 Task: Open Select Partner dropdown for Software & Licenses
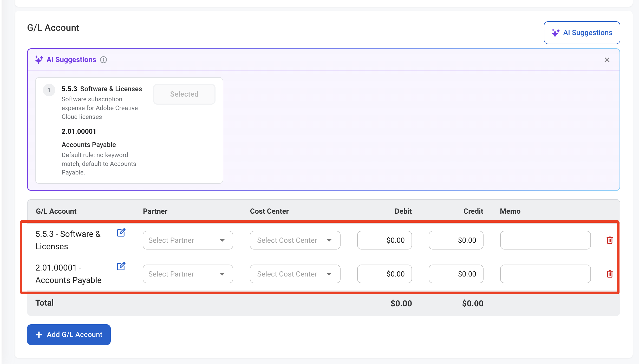[x=188, y=240]
